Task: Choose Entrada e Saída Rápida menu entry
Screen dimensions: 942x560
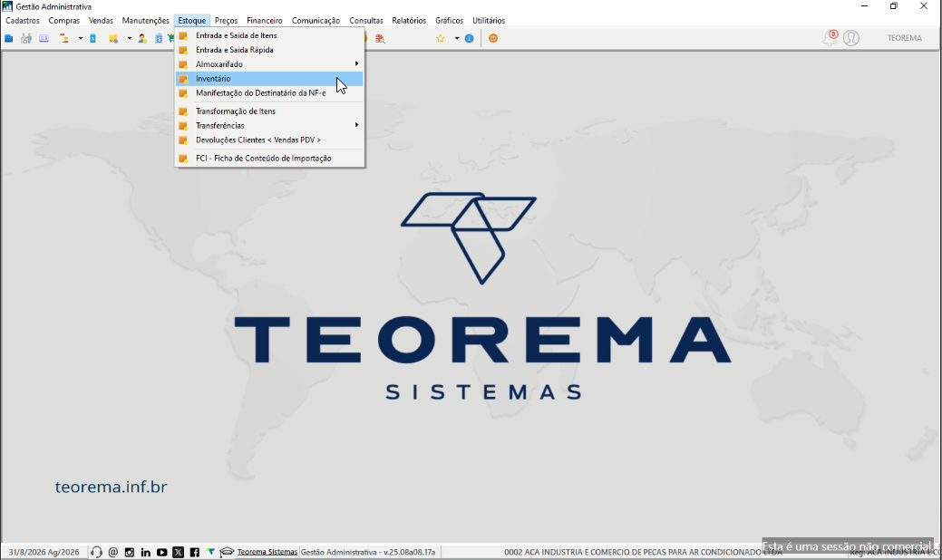Action: pyautogui.click(x=269, y=50)
